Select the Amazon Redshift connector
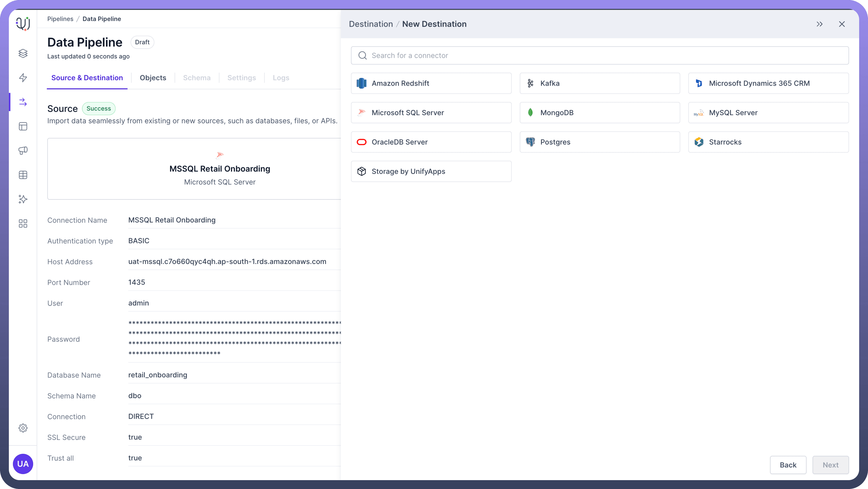Screen dimensions: 868x489 click(431, 83)
